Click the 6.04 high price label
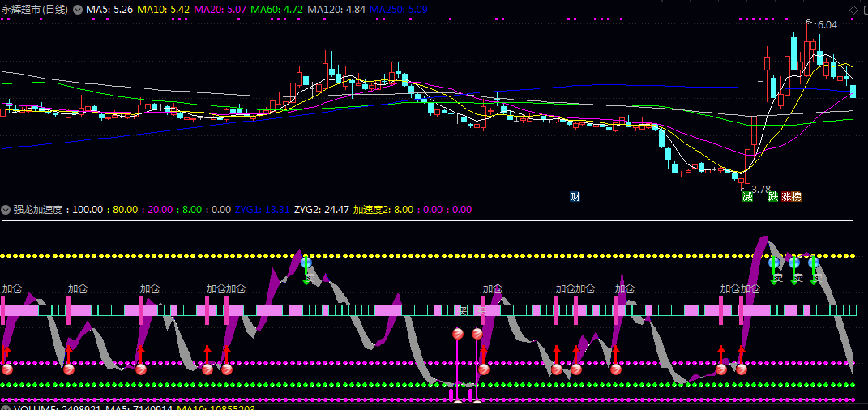The height and width of the screenshot is (410, 868). click(x=827, y=25)
